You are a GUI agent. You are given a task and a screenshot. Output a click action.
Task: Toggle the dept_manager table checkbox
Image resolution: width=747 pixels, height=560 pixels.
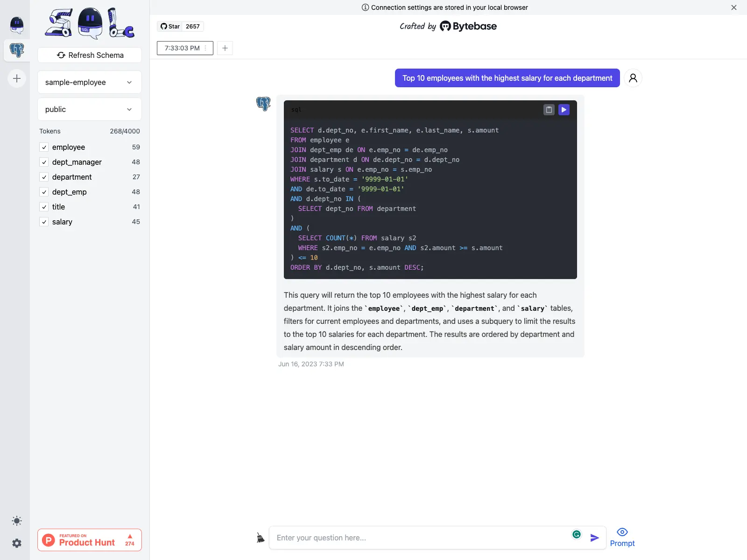click(x=44, y=162)
